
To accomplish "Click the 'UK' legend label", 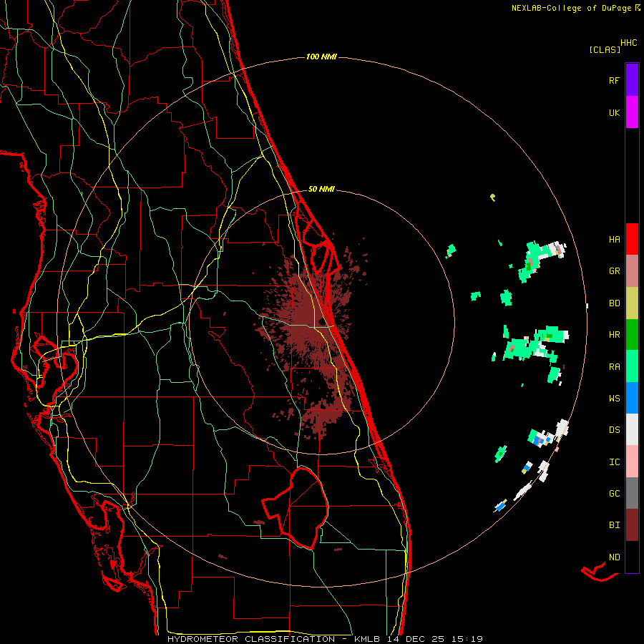I will (x=614, y=112).
